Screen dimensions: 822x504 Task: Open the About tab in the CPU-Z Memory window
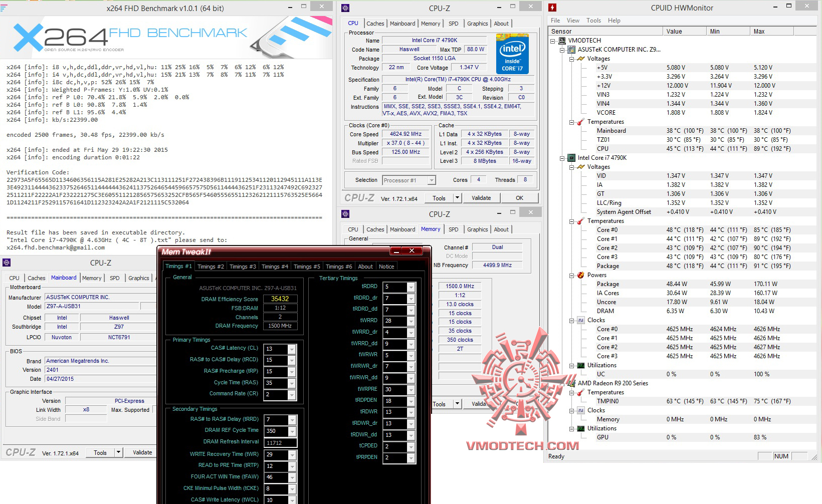(x=501, y=229)
